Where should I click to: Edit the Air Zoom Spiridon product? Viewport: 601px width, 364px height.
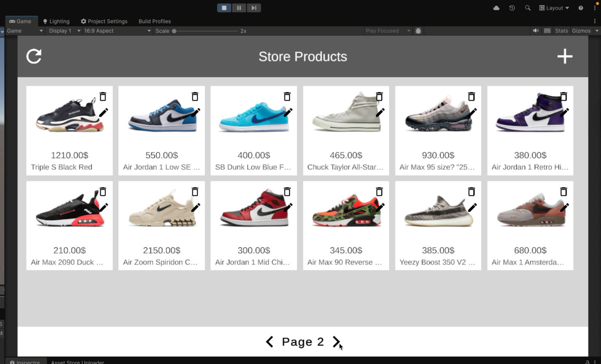click(195, 207)
